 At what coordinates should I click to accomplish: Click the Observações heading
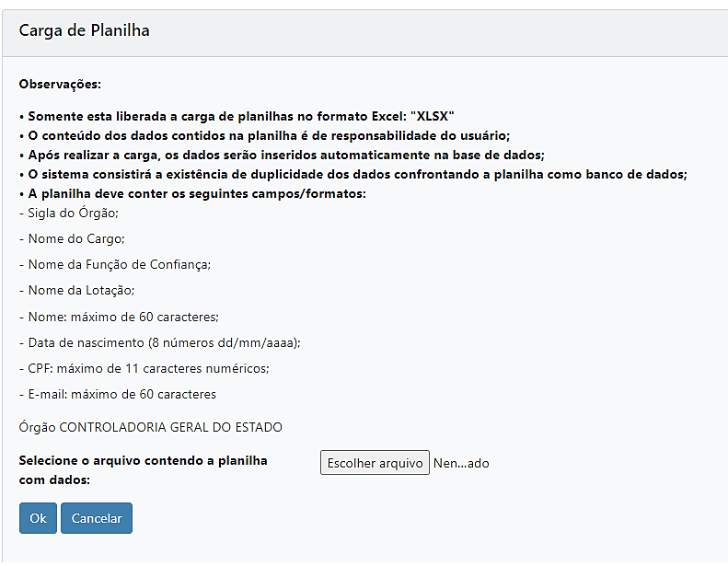tap(60, 84)
